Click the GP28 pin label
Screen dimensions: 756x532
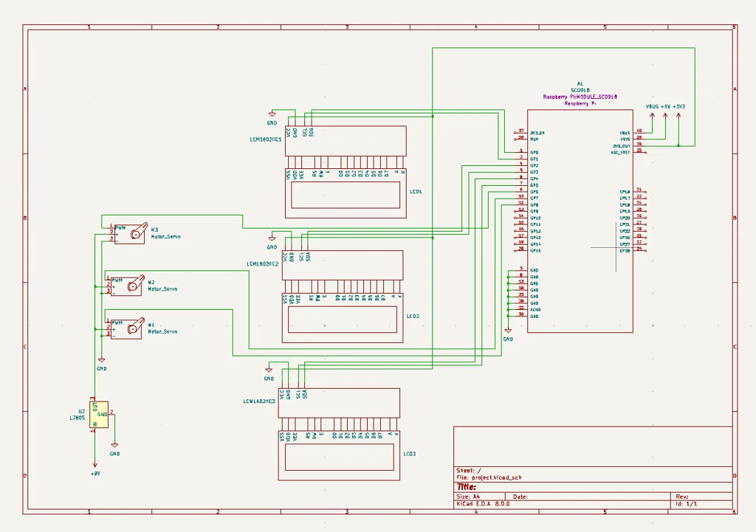point(625,251)
